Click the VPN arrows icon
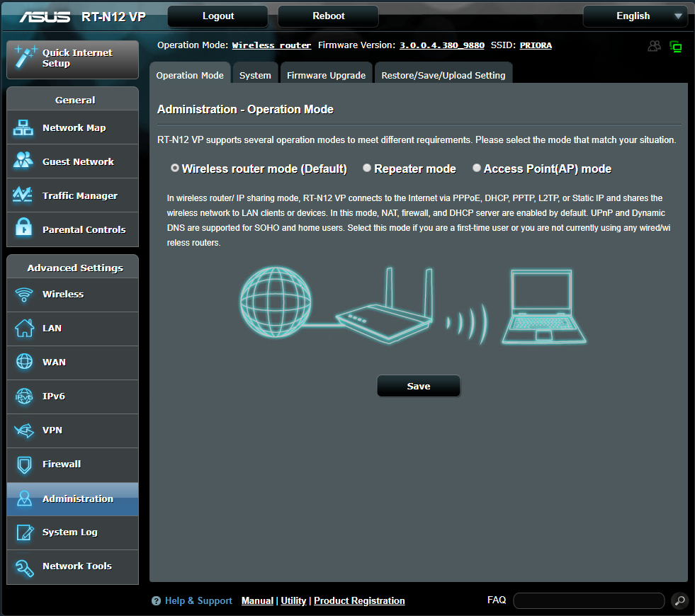This screenshot has height=616, width=695. click(24, 430)
